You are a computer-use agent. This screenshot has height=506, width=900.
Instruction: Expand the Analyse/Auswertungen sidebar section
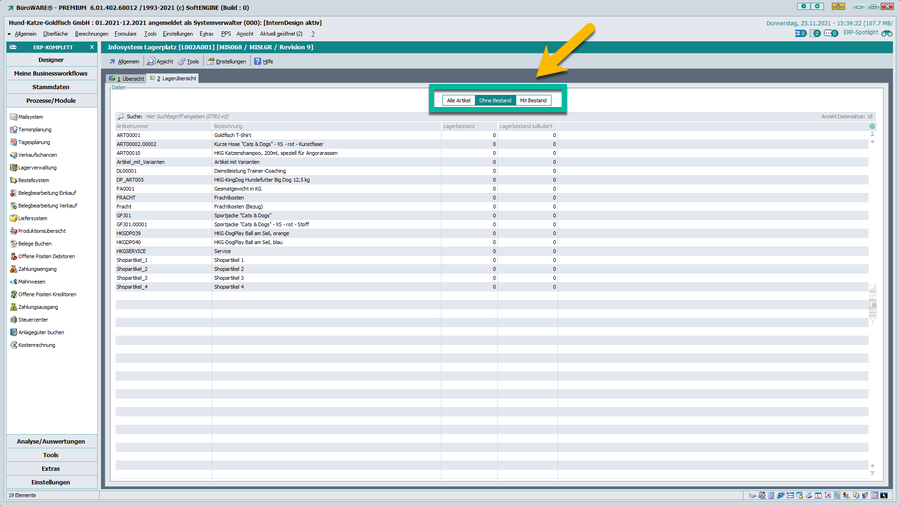point(50,441)
